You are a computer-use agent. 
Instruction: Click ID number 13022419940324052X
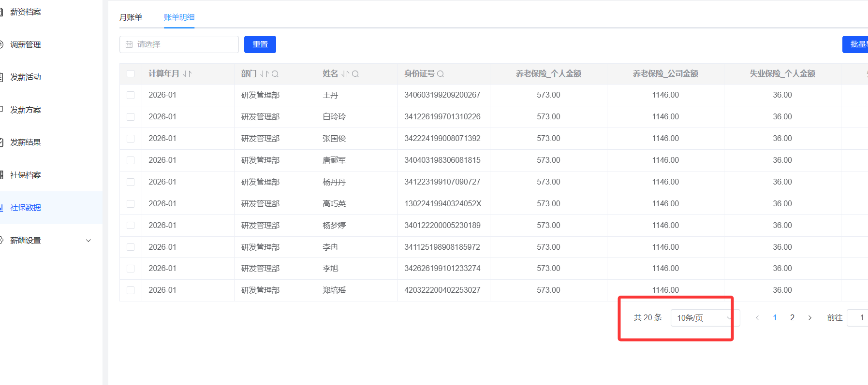click(x=443, y=204)
